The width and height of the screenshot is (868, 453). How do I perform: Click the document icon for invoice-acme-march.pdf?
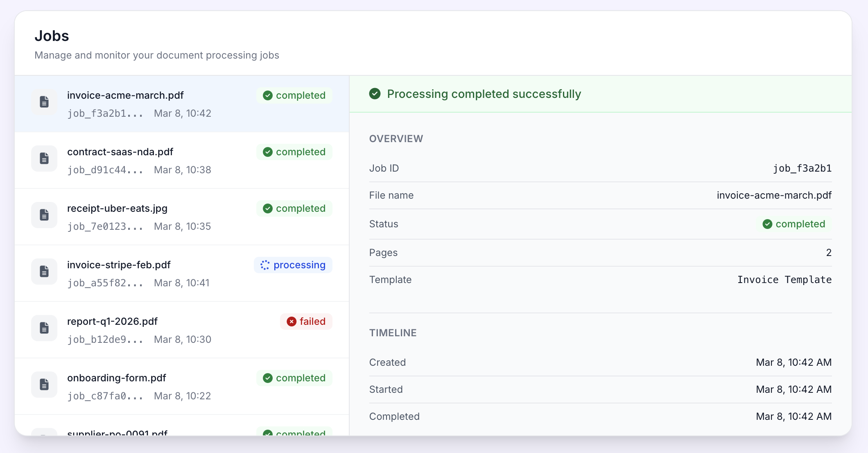pos(44,102)
